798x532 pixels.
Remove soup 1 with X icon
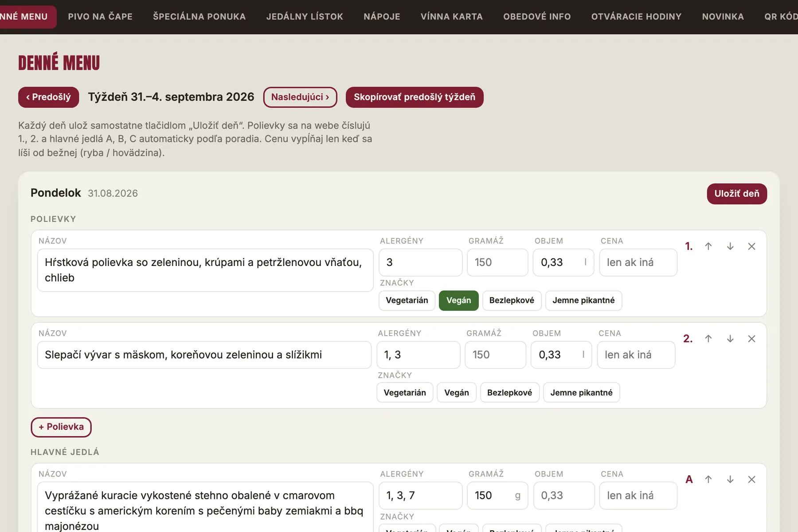click(751, 246)
